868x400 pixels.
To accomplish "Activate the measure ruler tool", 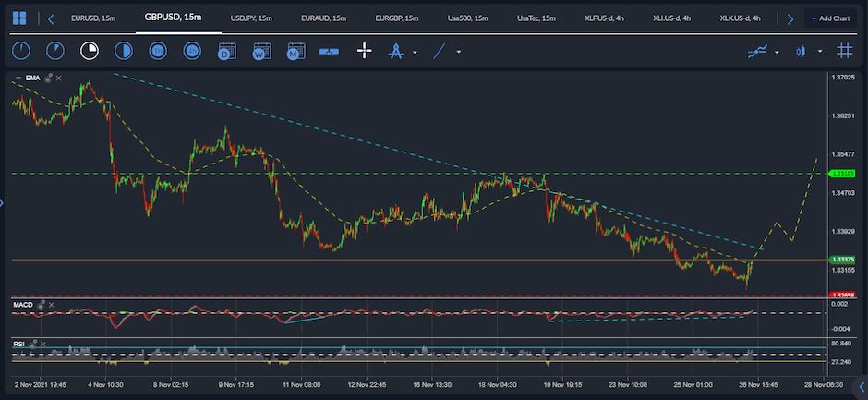I will coord(329,52).
